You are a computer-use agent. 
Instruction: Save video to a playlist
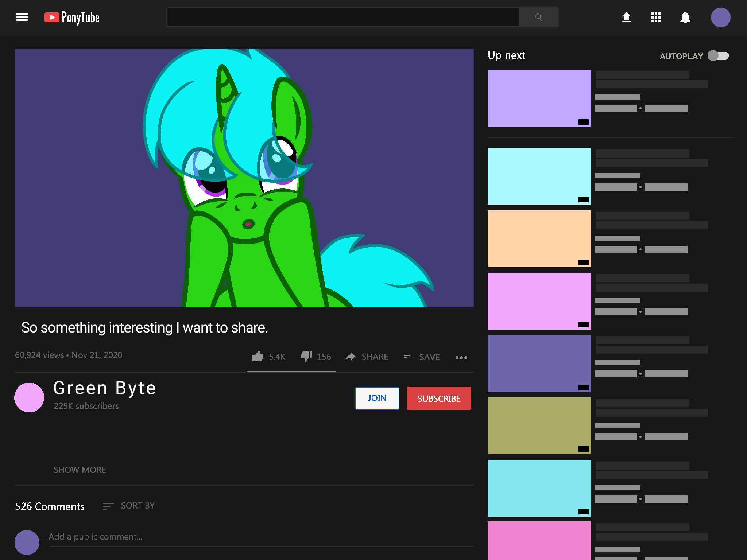(x=422, y=357)
